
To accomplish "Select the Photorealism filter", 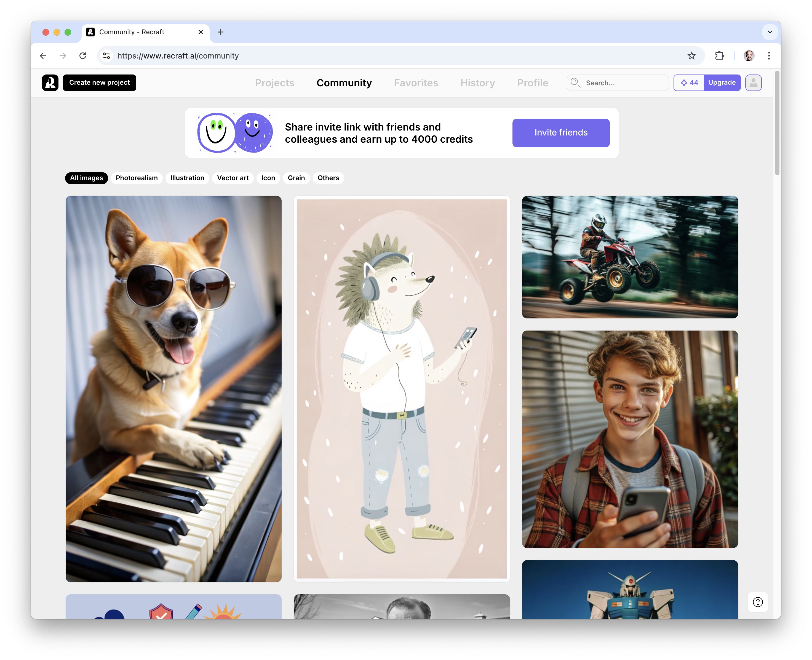I will click(137, 178).
